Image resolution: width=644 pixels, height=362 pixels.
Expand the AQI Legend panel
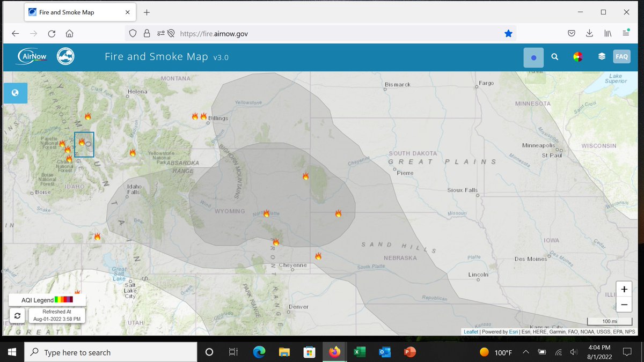click(x=47, y=300)
